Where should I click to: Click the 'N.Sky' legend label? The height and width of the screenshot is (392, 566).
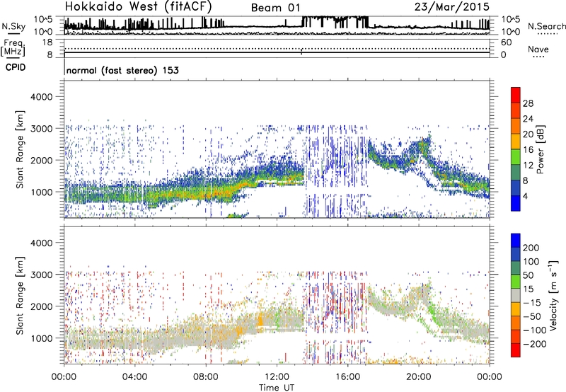tap(13, 26)
